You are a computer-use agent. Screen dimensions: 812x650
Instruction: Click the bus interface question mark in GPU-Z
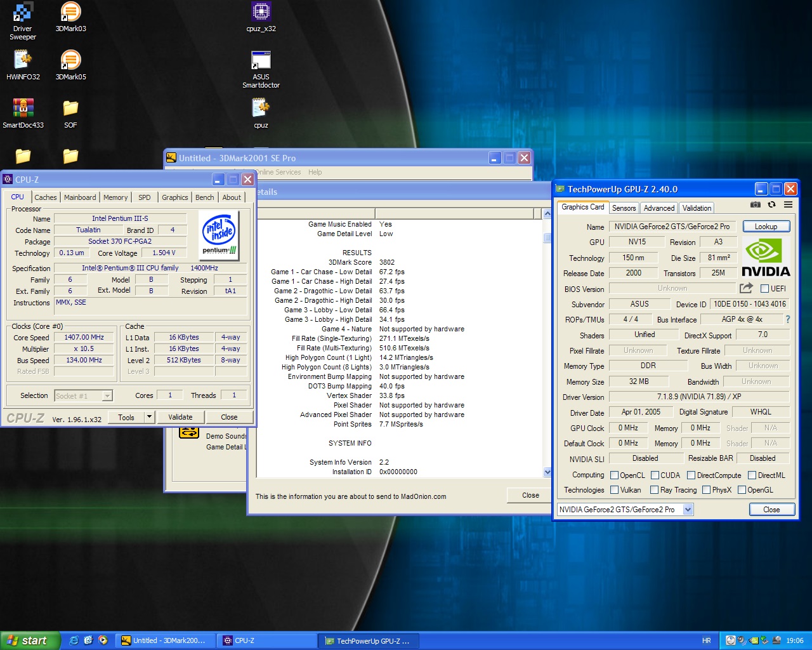click(x=788, y=319)
